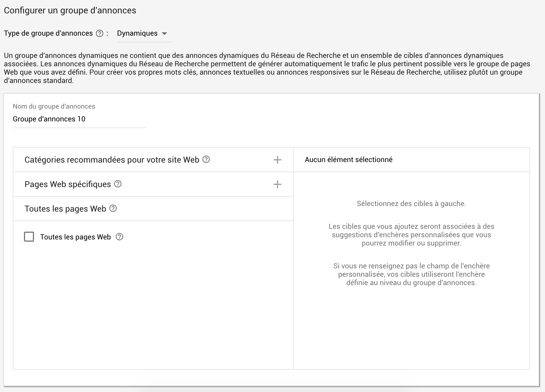Click help icon beside Type de groupe d'annonces
This screenshot has height=392, width=545.
pyautogui.click(x=99, y=33)
